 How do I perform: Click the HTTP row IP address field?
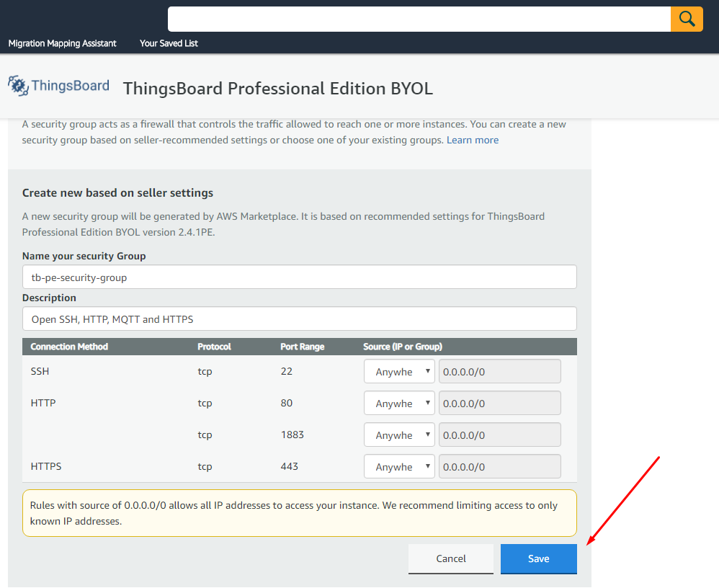coord(499,404)
